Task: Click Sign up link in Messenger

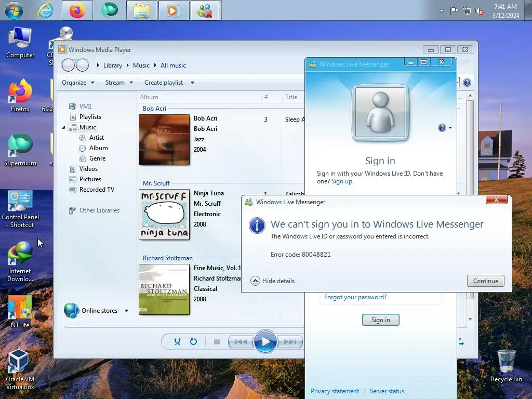Action: pos(342,181)
